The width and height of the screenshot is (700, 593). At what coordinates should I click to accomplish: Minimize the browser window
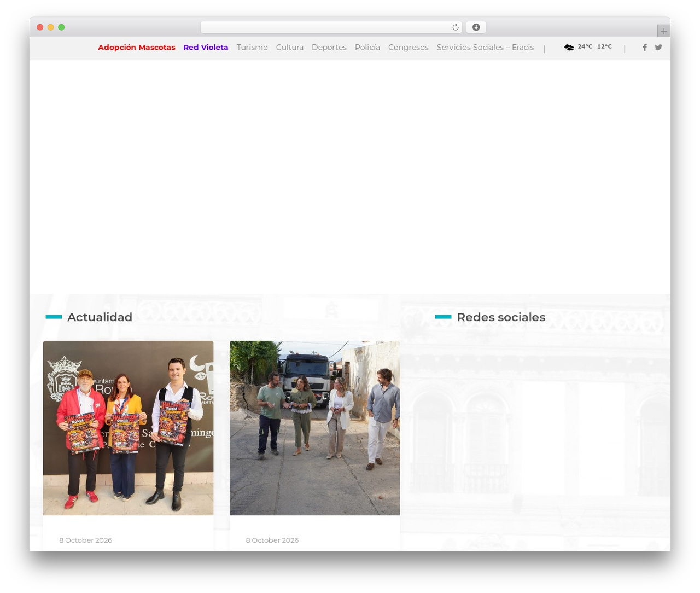pos(51,27)
